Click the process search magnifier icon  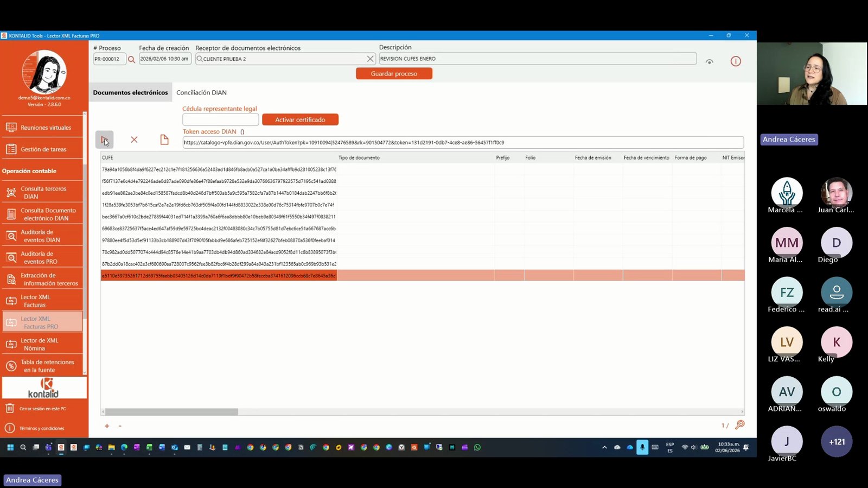click(x=131, y=59)
